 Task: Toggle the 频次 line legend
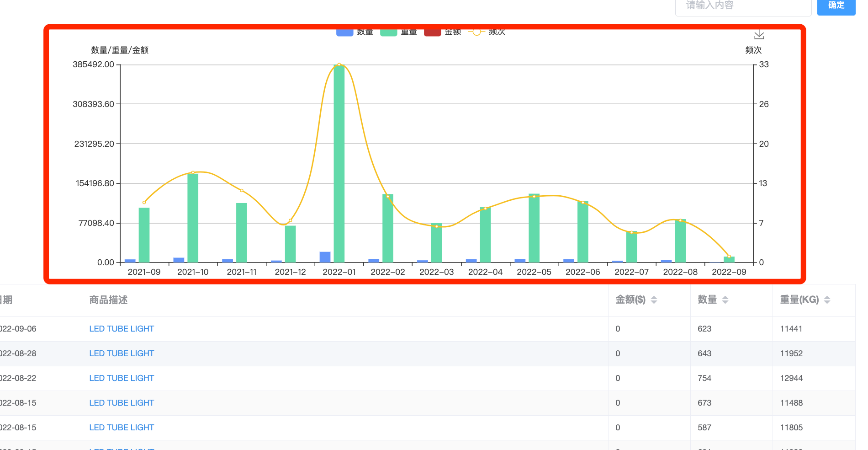(487, 32)
